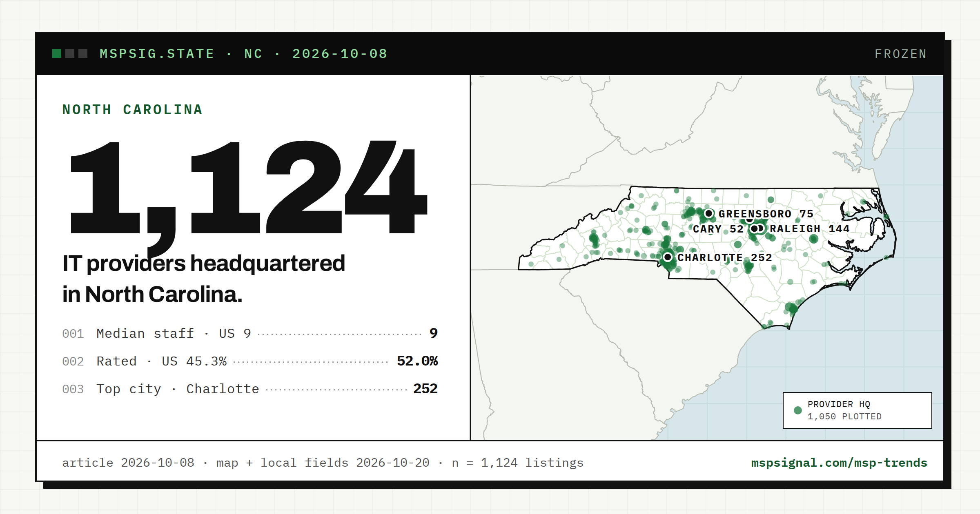Click the Charlotte city marker on map

coord(668,257)
